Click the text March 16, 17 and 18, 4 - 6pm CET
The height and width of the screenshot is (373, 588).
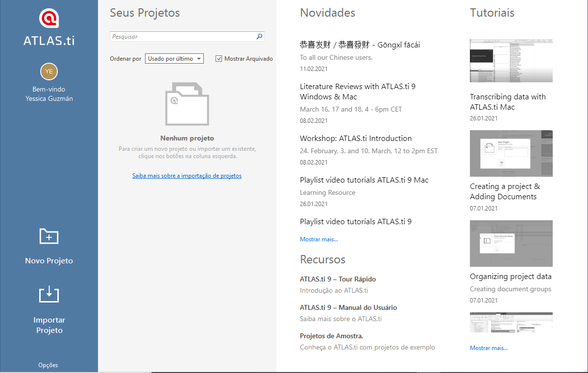[351, 110]
